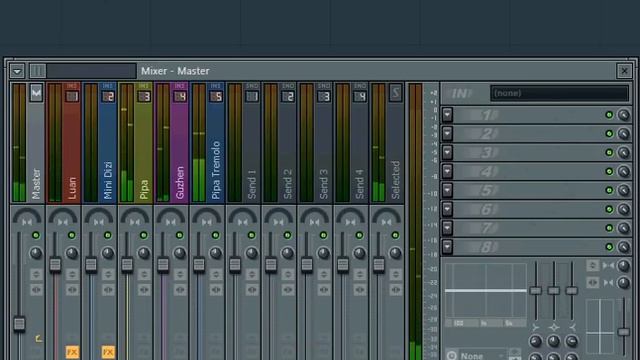Screen dimensions: 640x360
Task: Toggle effect slot 2 enable LED
Action: [609, 133]
